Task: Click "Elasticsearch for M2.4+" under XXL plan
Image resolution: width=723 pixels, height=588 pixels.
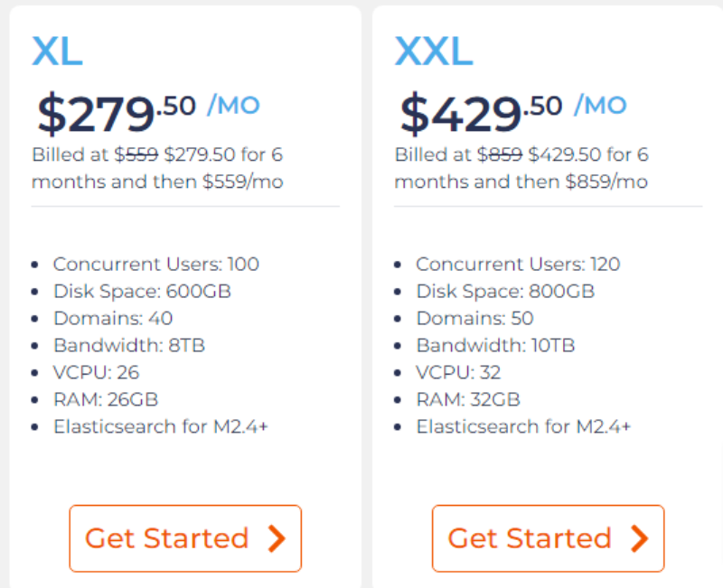Action: 523,426
